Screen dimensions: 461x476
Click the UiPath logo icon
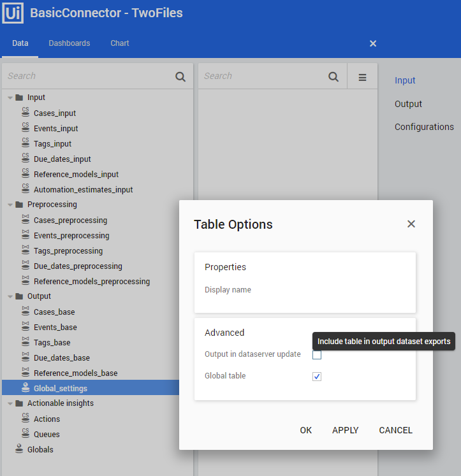click(x=13, y=13)
